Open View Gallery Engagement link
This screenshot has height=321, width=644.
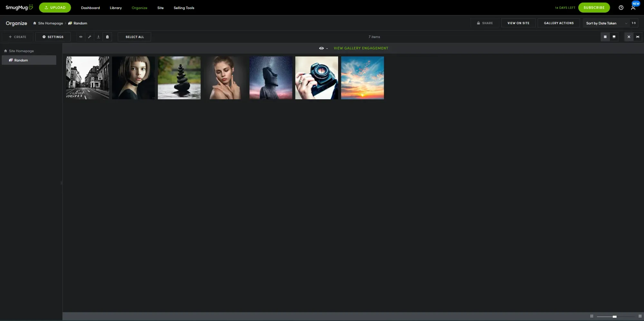click(x=361, y=48)
